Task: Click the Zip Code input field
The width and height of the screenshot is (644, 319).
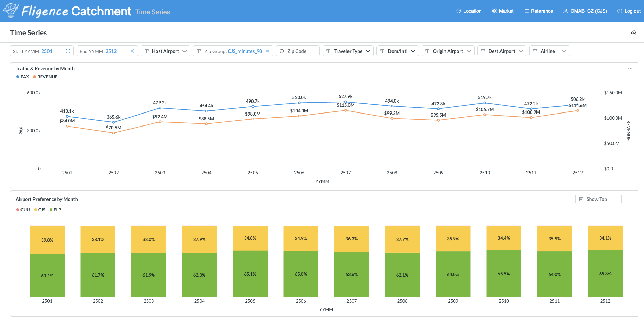Action: point(298,51)
